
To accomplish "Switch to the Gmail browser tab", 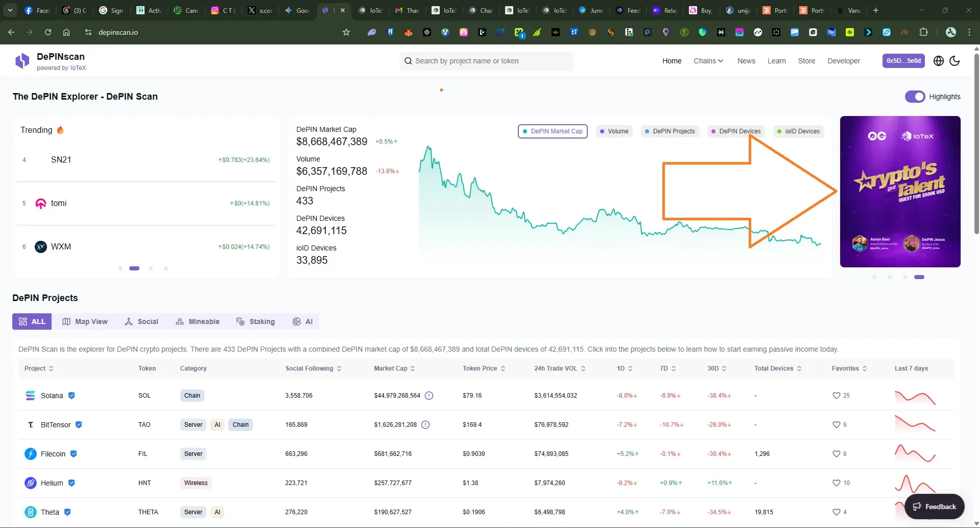I will (407, 10).
